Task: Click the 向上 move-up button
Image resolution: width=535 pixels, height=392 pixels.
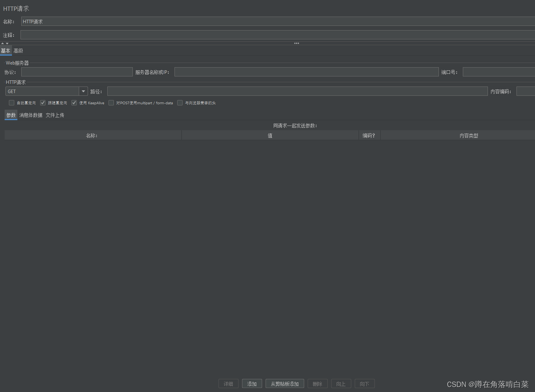Action: pyautogui.click(x=341, y=384)
